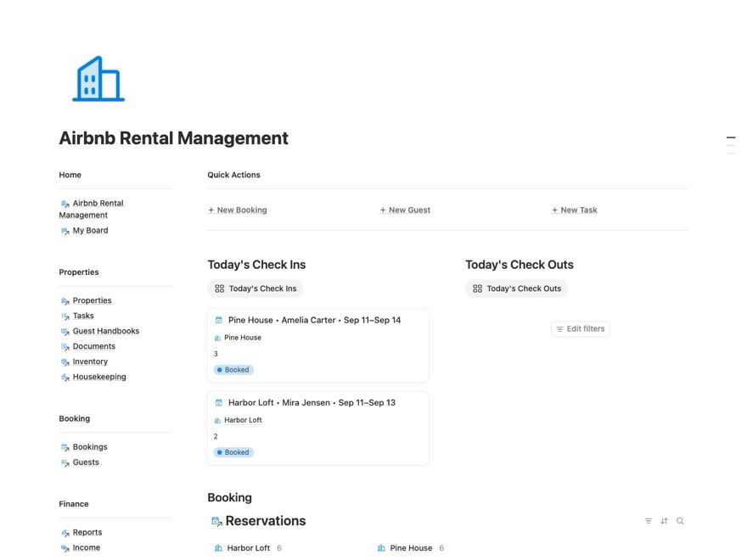
Task: Click the Reports link icon
Action: (65, 533)
